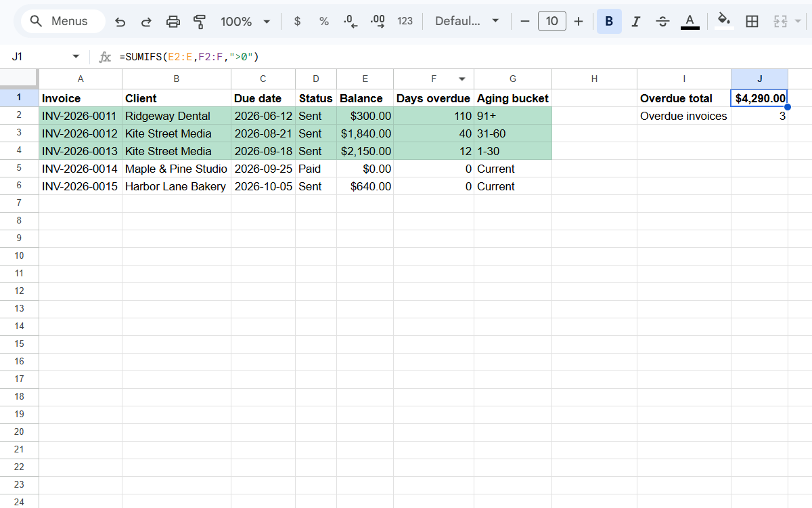The height and width of the screenshot is (508, 812).
Task: Select column A header
Action: (81, 79)
